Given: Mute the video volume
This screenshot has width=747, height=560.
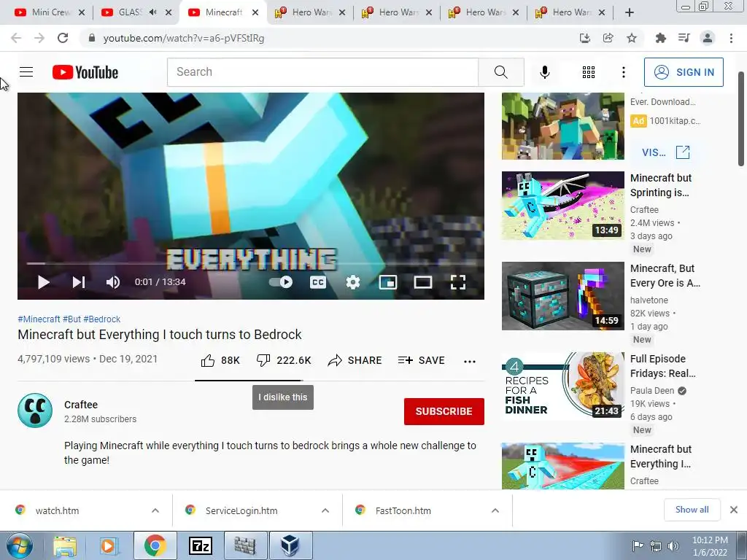Looking at the screenshot, I should pos(112,282).
